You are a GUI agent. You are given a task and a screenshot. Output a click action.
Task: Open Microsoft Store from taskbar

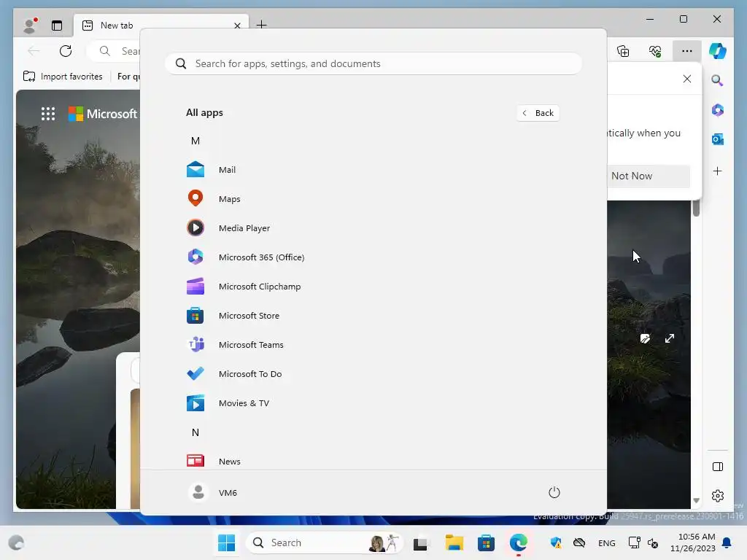tap(486, 542)
